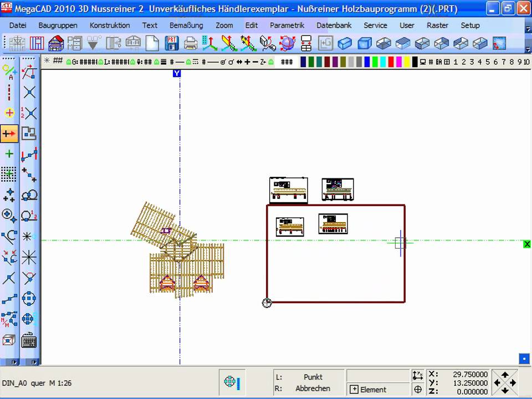This screenshot has width=532, height=399.
Task: Click the N/M point division tool
Action: (9, 319)
